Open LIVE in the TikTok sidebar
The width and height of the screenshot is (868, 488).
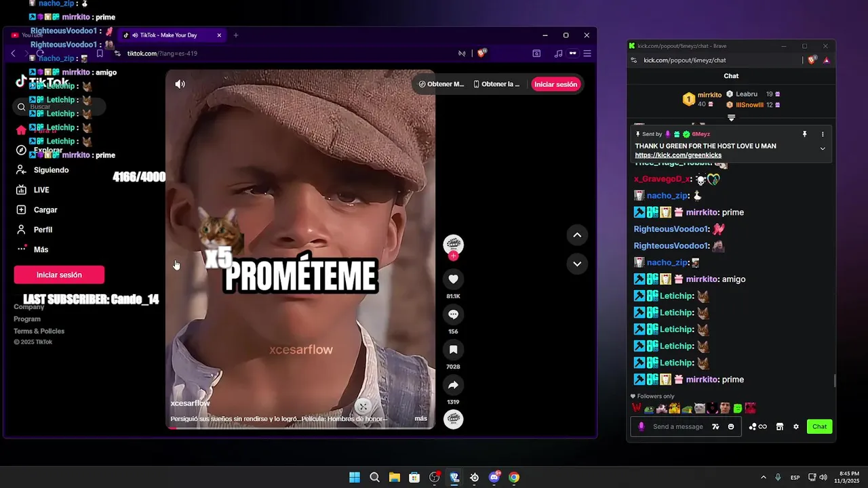point(33,190)
